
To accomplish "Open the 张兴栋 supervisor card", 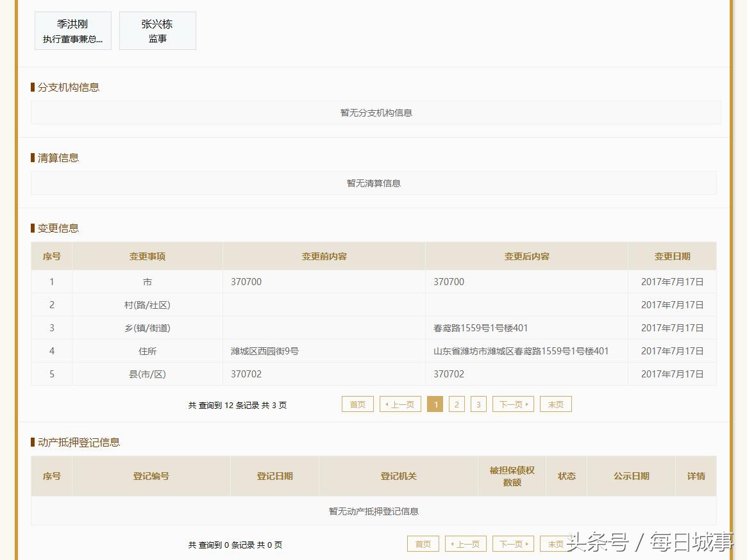I will click(x=158, y=30).
